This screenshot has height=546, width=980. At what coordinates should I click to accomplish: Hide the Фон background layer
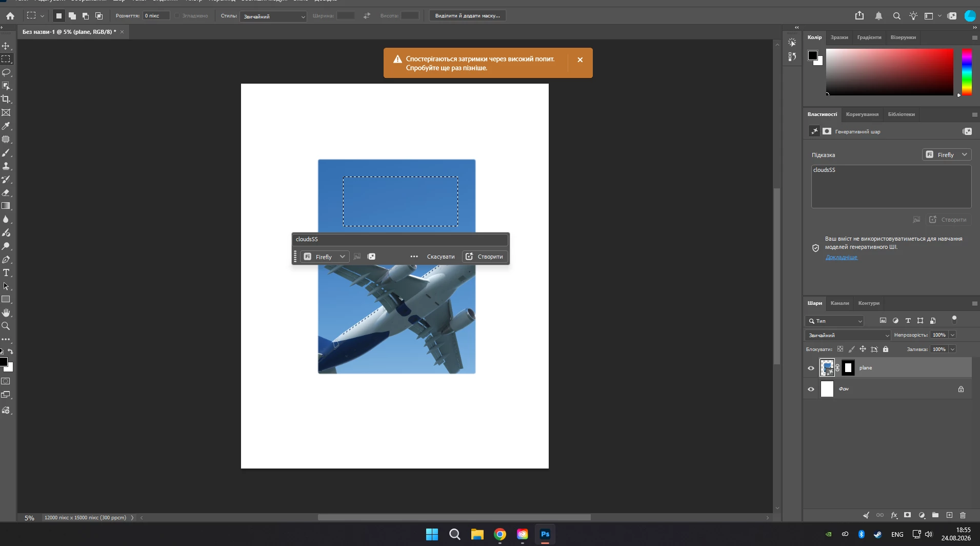(x=811, y=389)
